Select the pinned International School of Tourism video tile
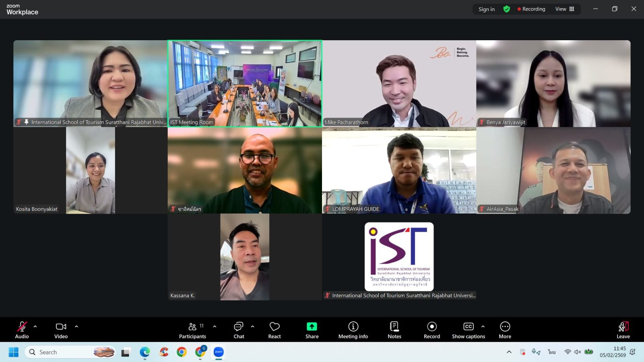 point(91,83)
